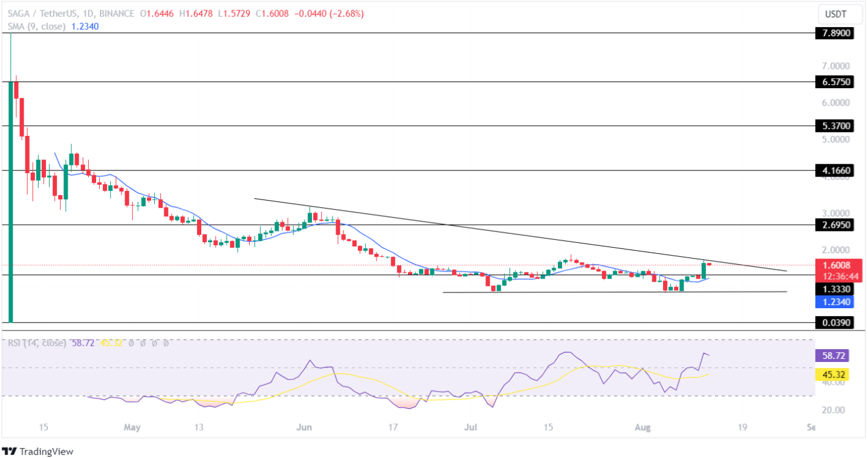Screen dimensions: 868x458
Task: Click the 13 date label on time axis
Action: click(199, 427)
